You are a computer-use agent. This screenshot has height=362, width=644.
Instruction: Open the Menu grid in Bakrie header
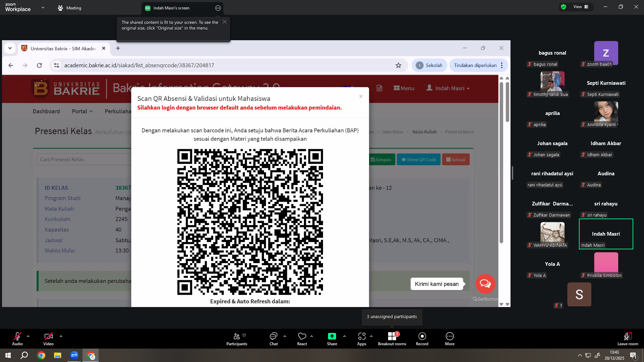404,88
